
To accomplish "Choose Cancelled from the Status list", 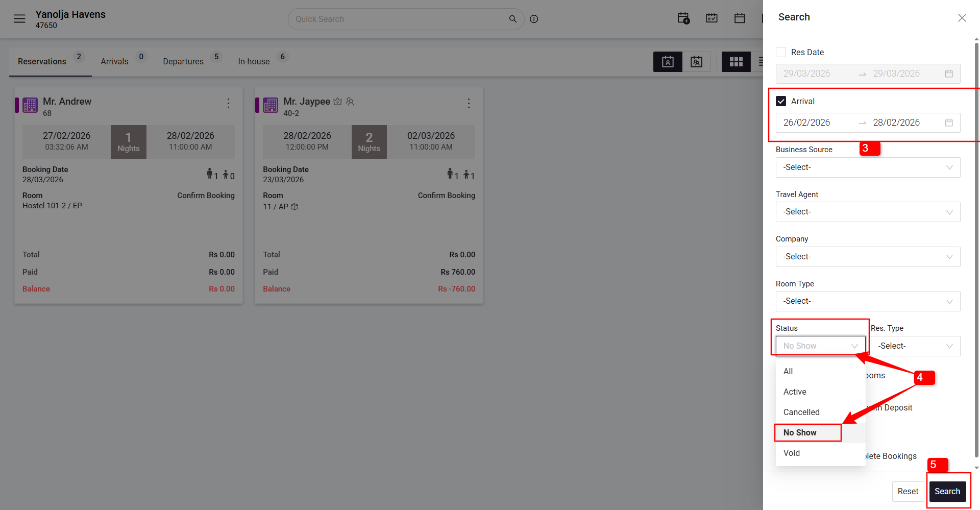I will click(821, 412).
